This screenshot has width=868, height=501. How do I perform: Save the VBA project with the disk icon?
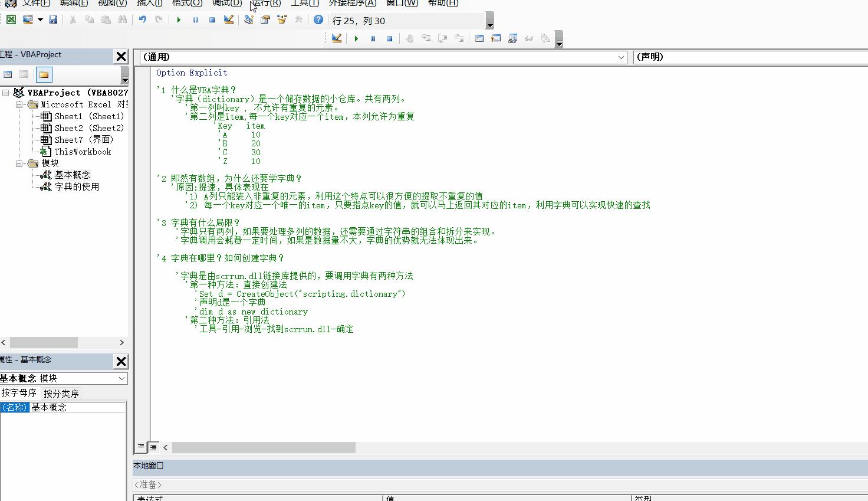[53, 20]
